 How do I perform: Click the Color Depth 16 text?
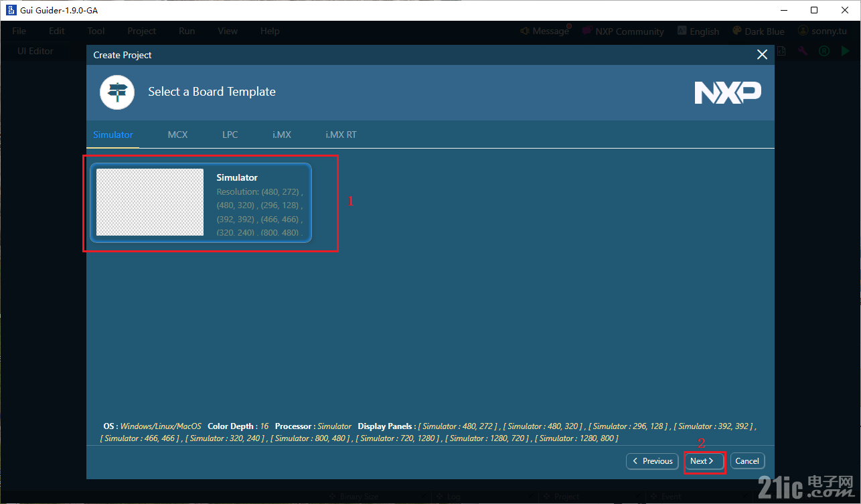[x=238, y=426]
